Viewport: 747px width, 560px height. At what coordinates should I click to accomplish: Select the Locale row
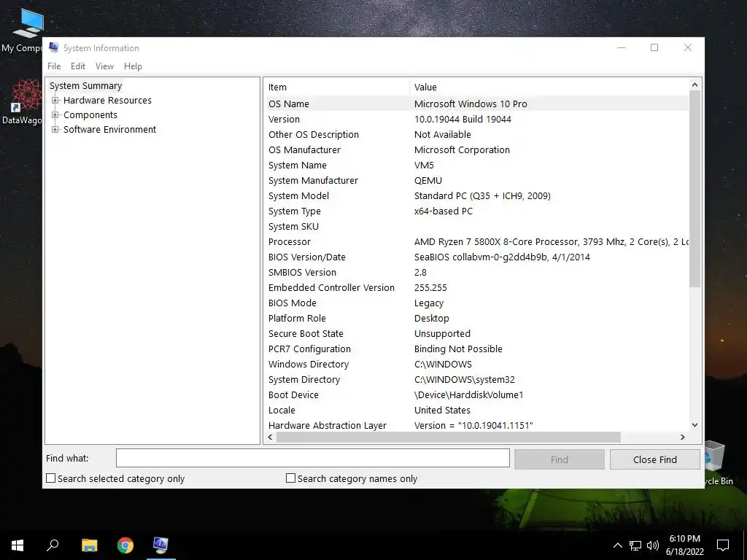[x=476, y=410]
